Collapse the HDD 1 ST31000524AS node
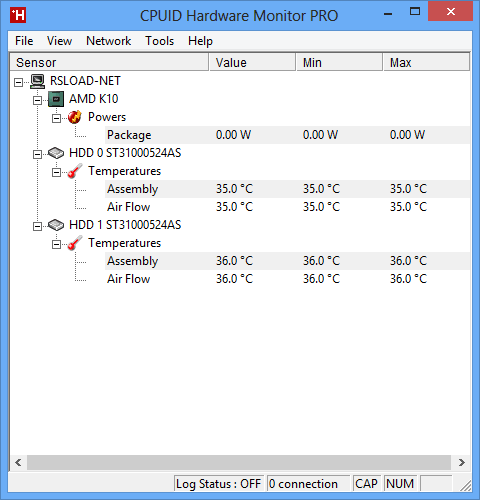This screenshot has width=480, height=500. (x=37, y=226)
